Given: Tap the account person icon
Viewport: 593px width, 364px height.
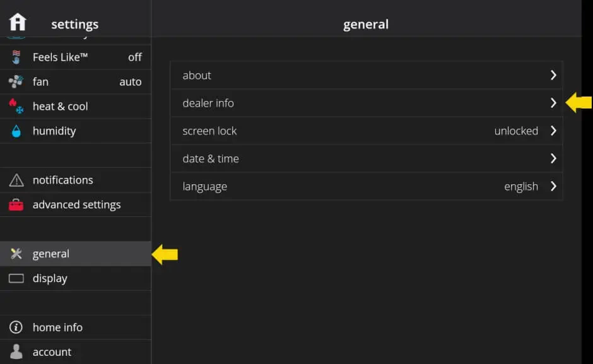Looking at the screenshot, I should click(16, 351).
